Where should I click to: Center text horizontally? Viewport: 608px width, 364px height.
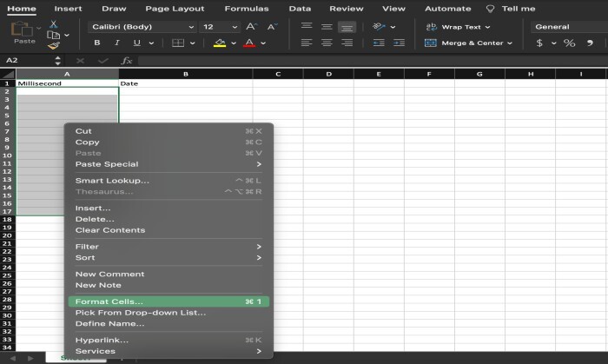click(327, 43)
